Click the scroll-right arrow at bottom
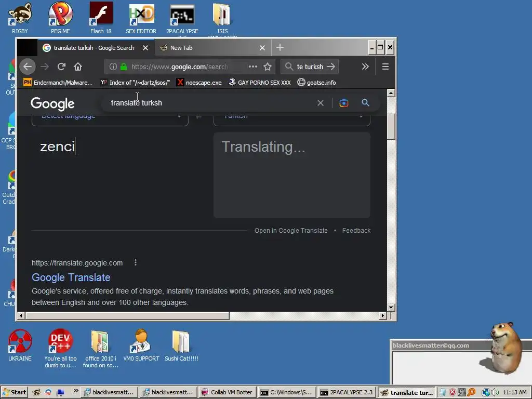This screenshot has height=399, width=532. click(x=383, y=315)
